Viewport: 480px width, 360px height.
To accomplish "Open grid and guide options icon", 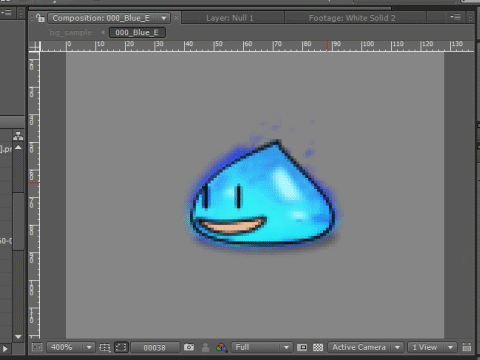I will [105, 348].
